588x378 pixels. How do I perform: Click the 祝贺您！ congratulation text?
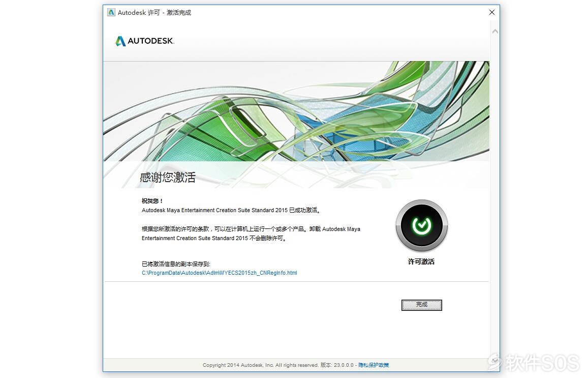coord(152,201)
